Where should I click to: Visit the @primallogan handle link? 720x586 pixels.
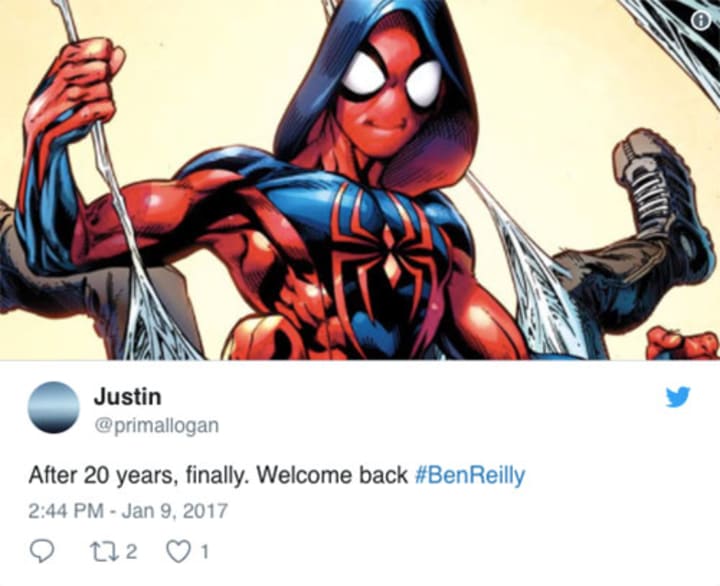coord(157,426)
